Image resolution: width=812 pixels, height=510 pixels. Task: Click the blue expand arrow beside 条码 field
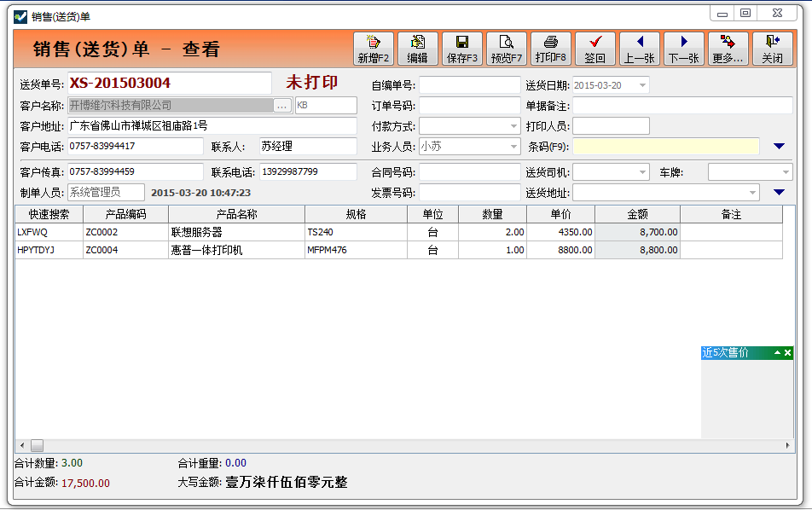pos(778,147)
